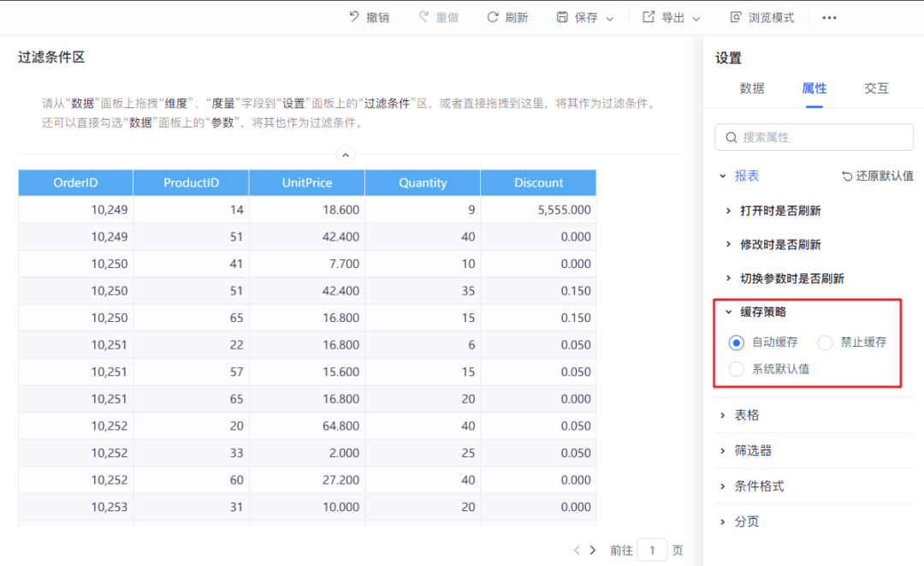Image resolution: width=924 pixels, height=566 pixels.
Task: Click the ProductID 14 cell
Action: pyautogui.click(x=191, y=210)
